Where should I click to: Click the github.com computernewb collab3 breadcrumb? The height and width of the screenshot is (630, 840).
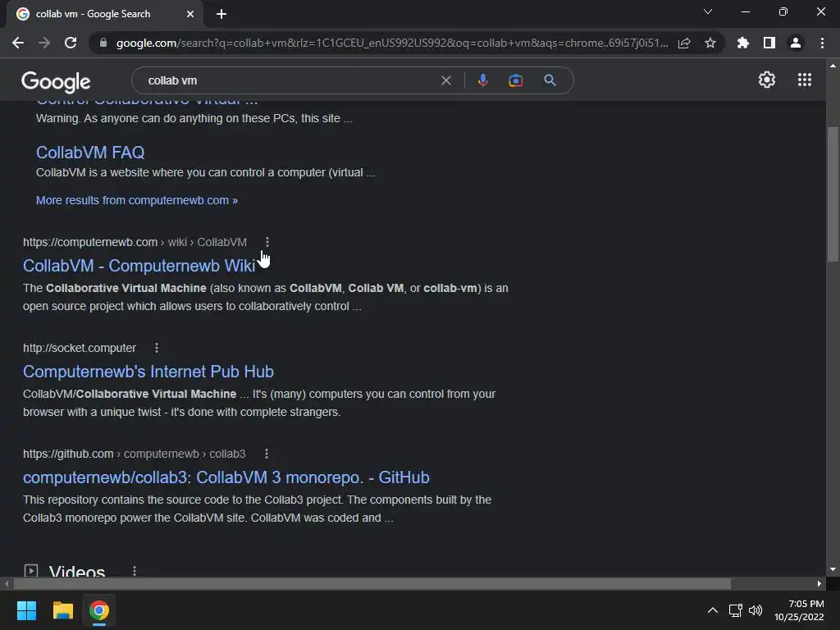point(134,454)
